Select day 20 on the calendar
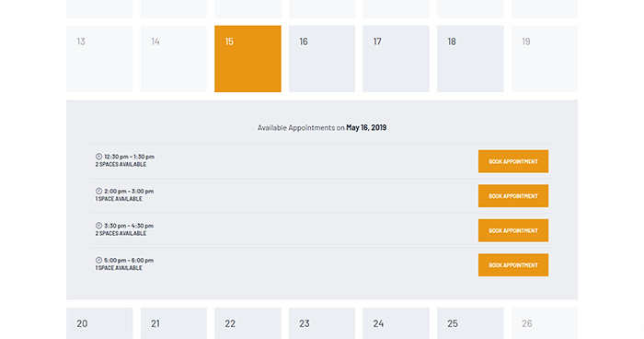 99,323
